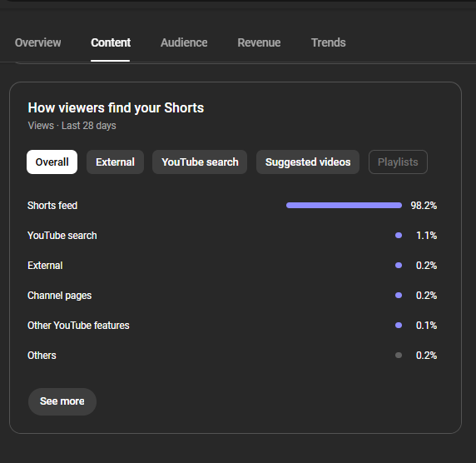Select the Playlists chip
The width and height of the screenshot is (476, 463).
398,162
